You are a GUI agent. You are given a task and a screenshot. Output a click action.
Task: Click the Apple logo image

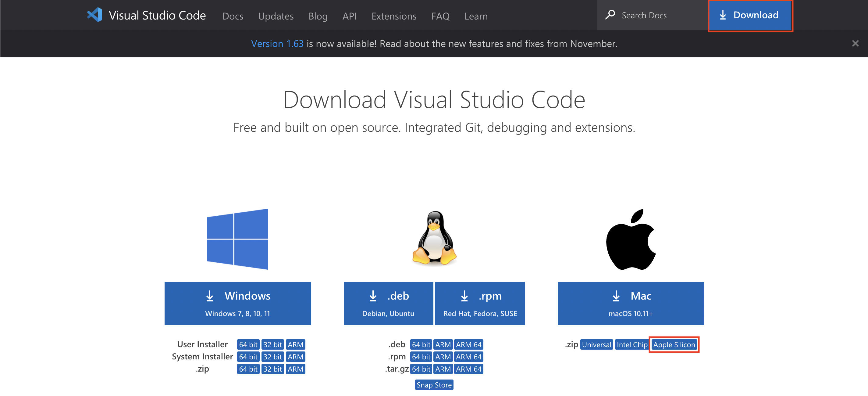click(x=631, y=239)
